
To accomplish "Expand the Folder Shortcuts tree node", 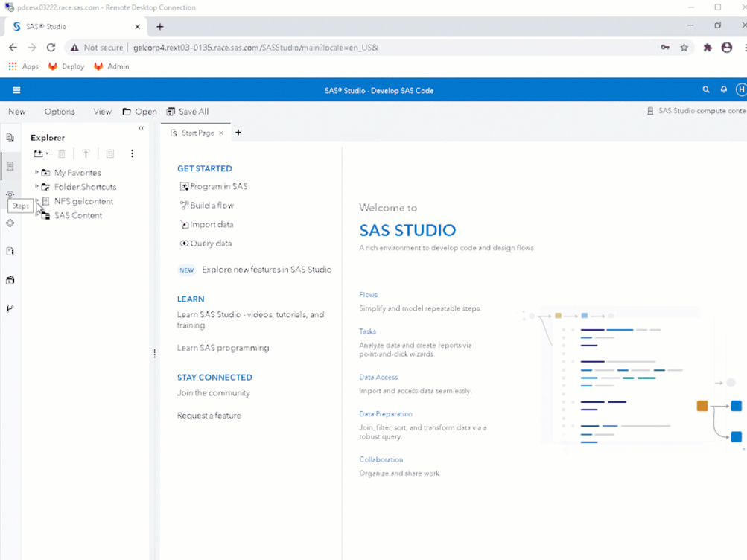I will [37, 186].
